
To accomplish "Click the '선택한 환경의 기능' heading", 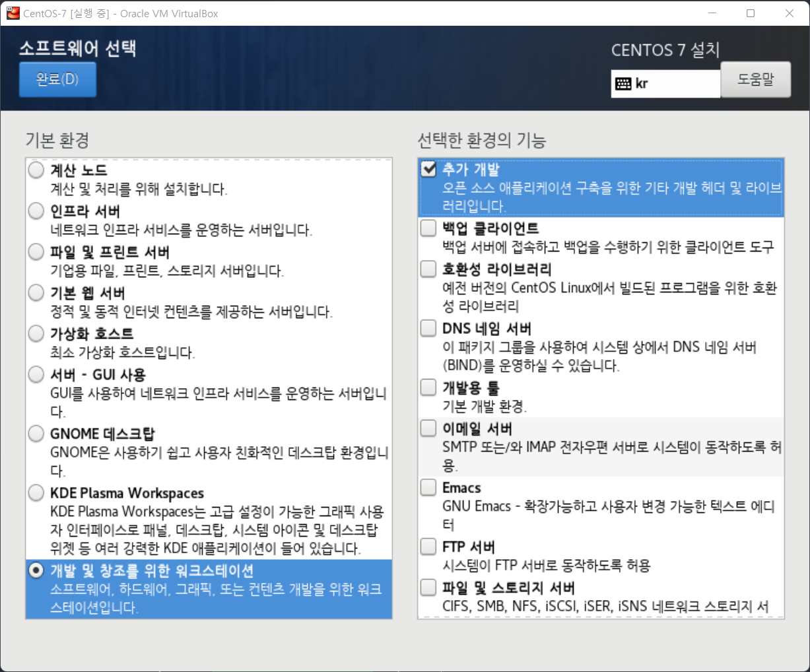I will point(482,141).
